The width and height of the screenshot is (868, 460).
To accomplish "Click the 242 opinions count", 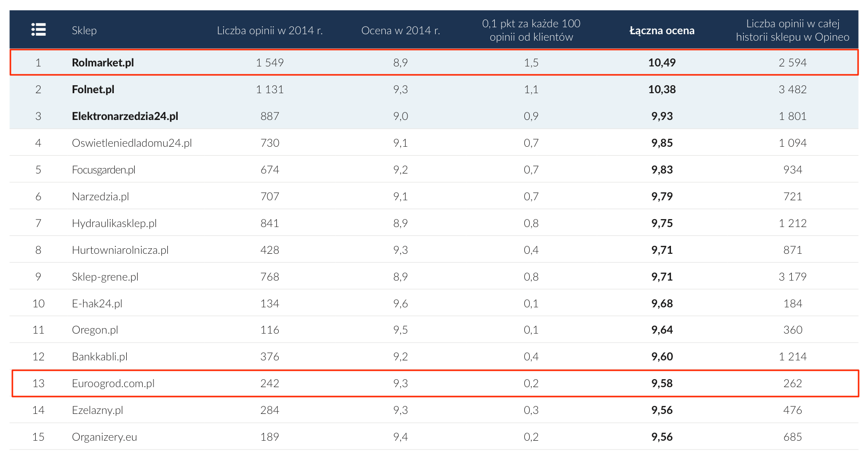I will [x=270, y=383].
